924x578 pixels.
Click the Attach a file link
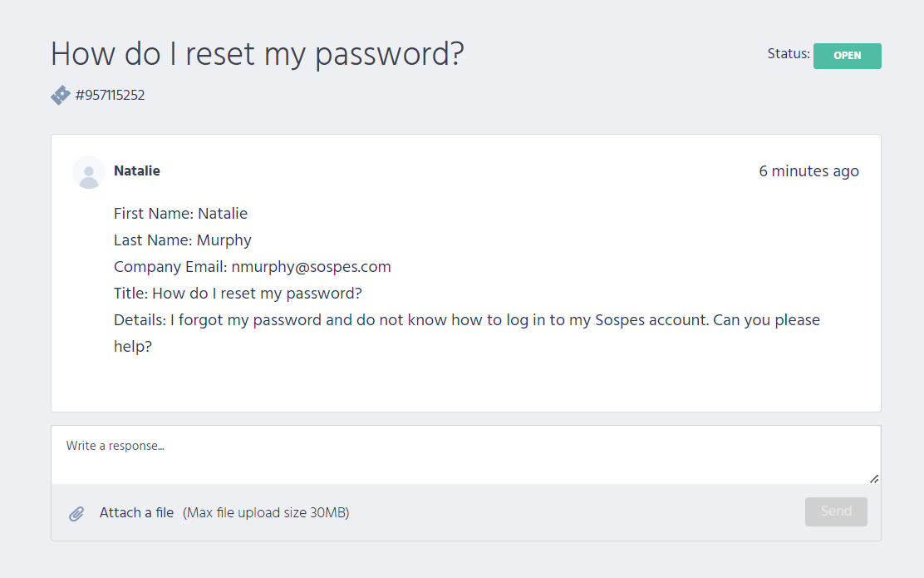pyautogui.click(x=137, y=512)
